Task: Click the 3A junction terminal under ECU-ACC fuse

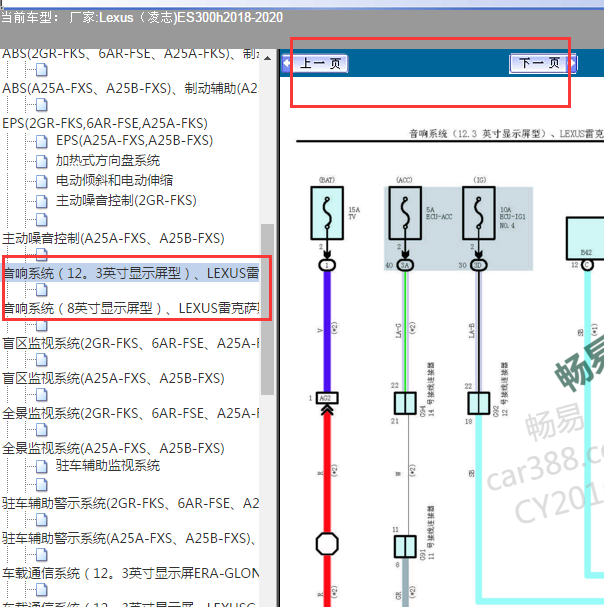Action: pos(405,265)
